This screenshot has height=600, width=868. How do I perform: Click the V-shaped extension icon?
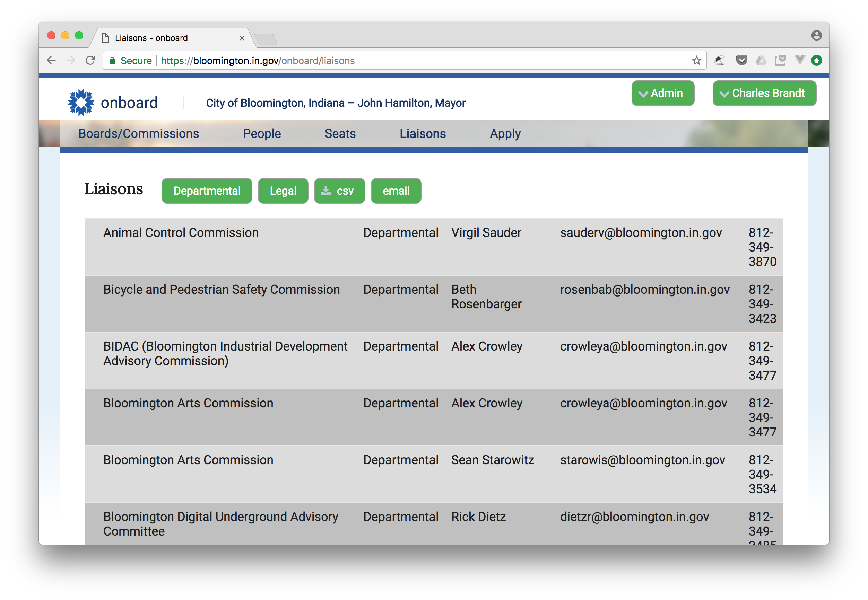tap(800, 60)
